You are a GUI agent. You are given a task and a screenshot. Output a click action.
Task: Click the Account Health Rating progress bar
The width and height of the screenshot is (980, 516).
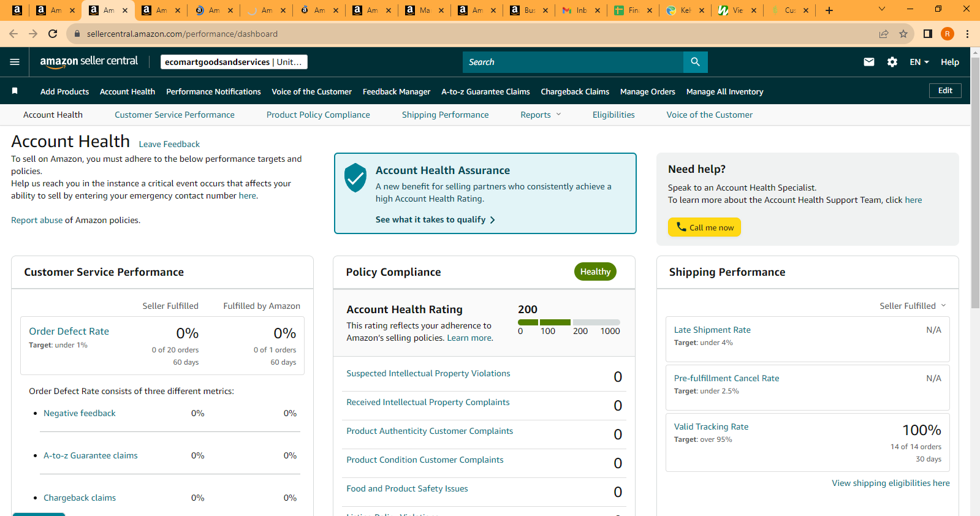coord(569,322)
